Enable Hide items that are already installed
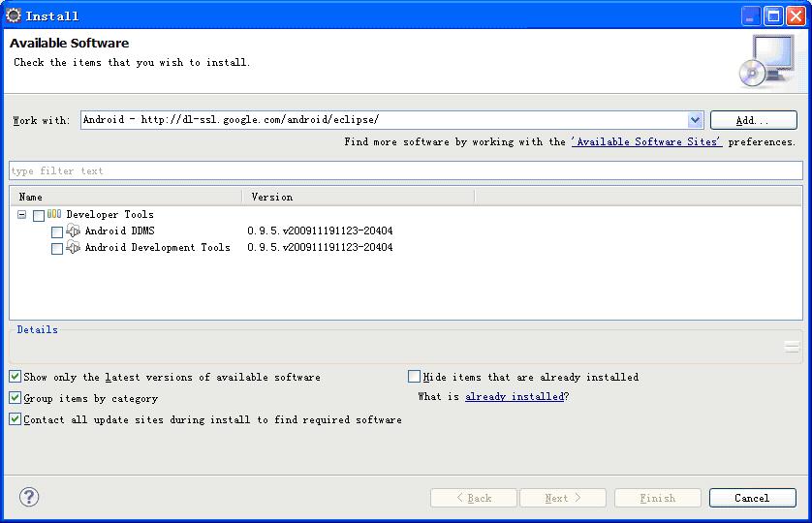This screenshot has height=523, width=812. (x=414, y=377)
